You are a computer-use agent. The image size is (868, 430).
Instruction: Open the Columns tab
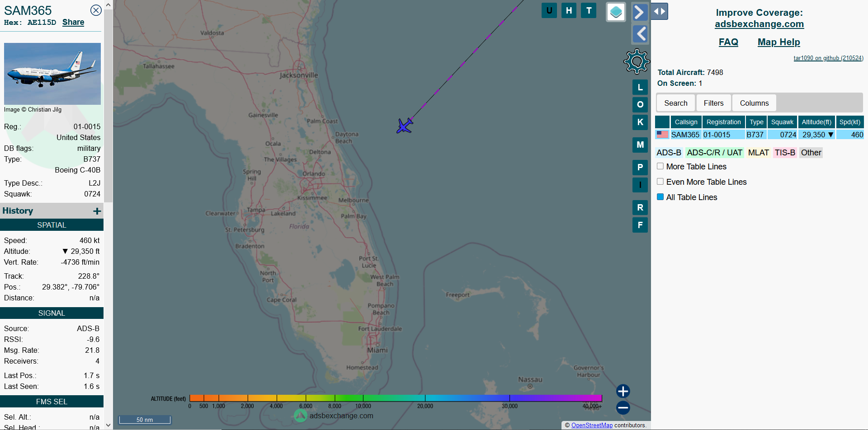point(754,103)
